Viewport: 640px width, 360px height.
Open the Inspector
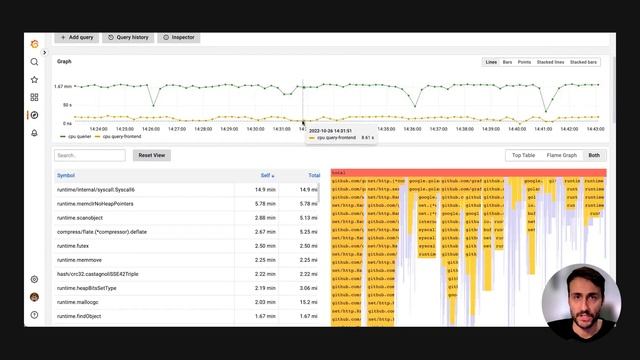click(179, 37)
